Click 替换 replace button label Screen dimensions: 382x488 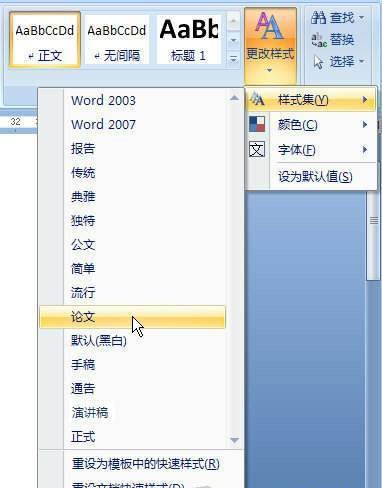pos(342,40)
